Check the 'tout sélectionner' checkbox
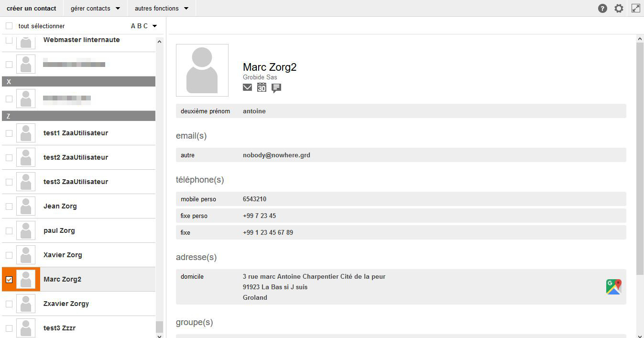 click(x=9, y=26)
